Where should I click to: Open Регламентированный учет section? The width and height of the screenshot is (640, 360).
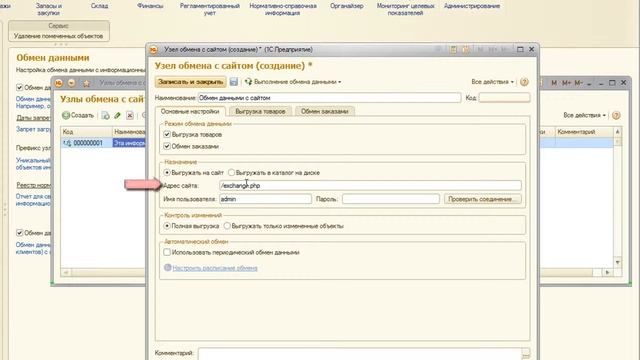[x=210, y=9]
